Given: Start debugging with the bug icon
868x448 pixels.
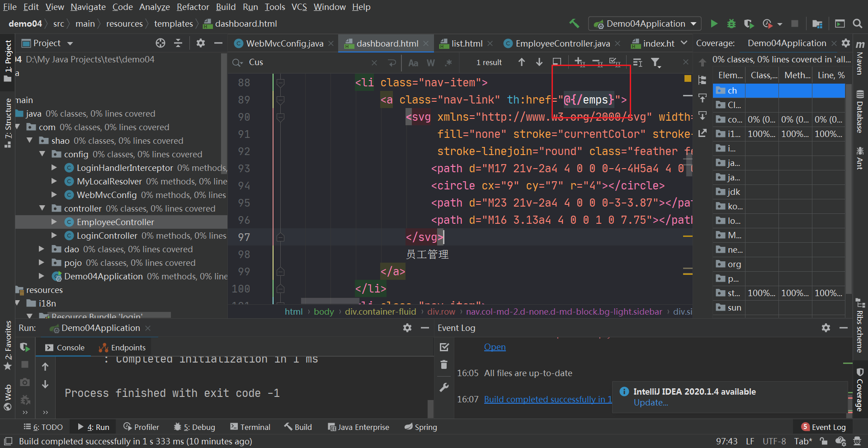Looking at the screenshot, I should pos(731,24).
